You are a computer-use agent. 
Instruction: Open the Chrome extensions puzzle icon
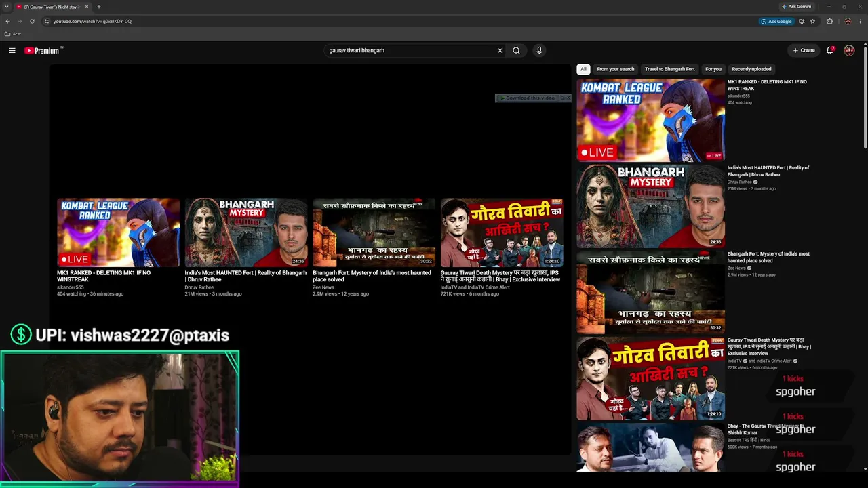pyautogui.click(x=830, y=21)
